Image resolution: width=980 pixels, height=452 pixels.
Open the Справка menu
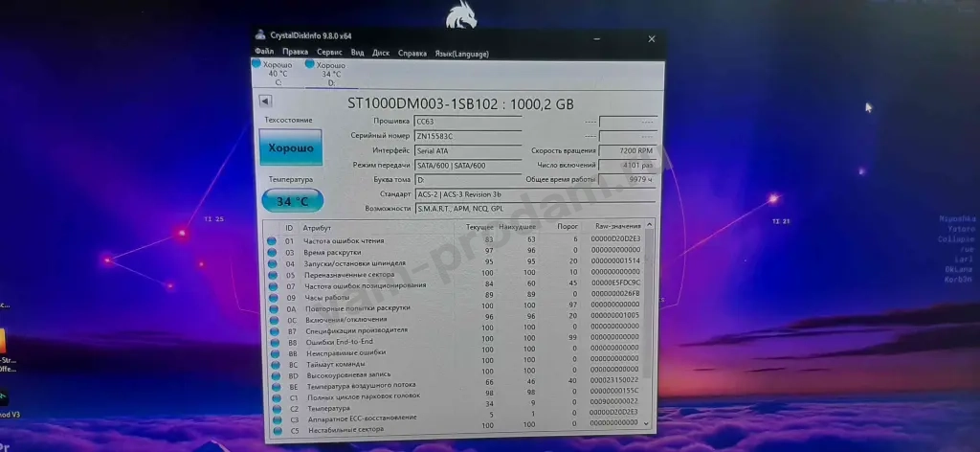(412, 52)
